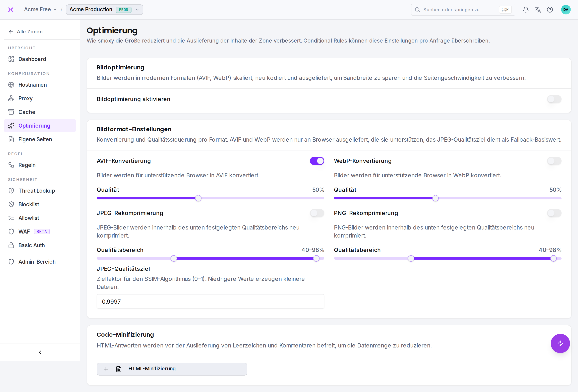Click the Admin-Bereich shield icon
This screenshot has width=578, height=392.
tap(11, 262)
